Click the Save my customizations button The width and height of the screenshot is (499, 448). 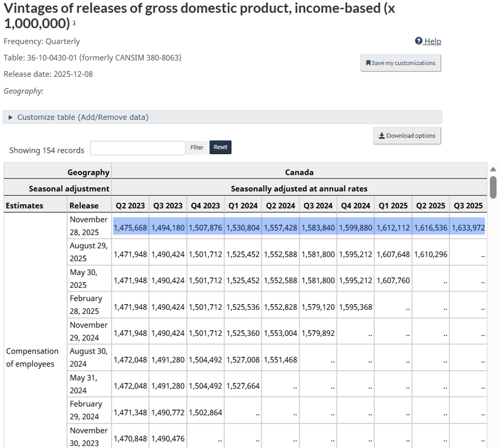[400, 63]
